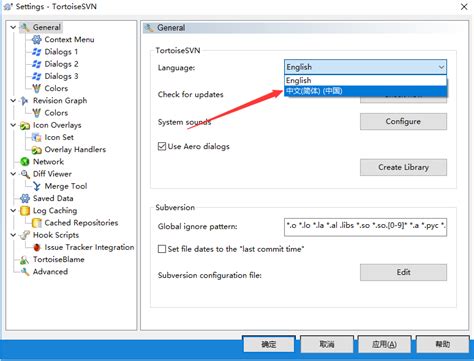Select Overlay Handlers in settings tree
Image resolution: width=474 pixels, height=361 pixels.
coord(75,150)
